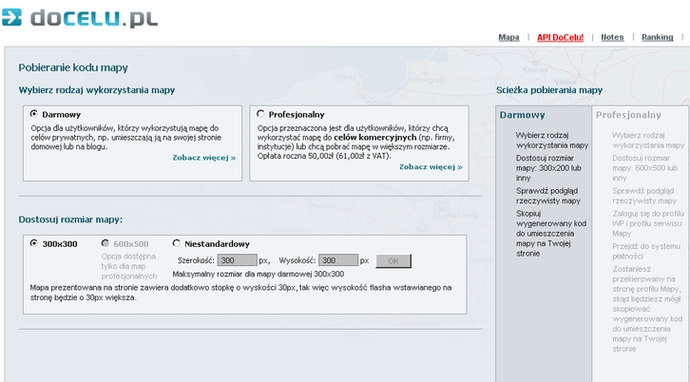
Task: Open the API DoCelu! link
Action: click(x=560, y=37)
